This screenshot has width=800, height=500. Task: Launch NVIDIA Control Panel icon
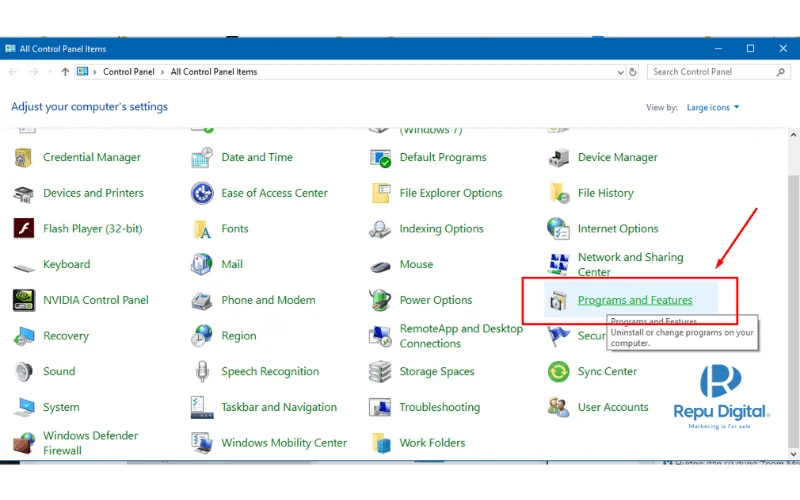click(x=24, y=300)
